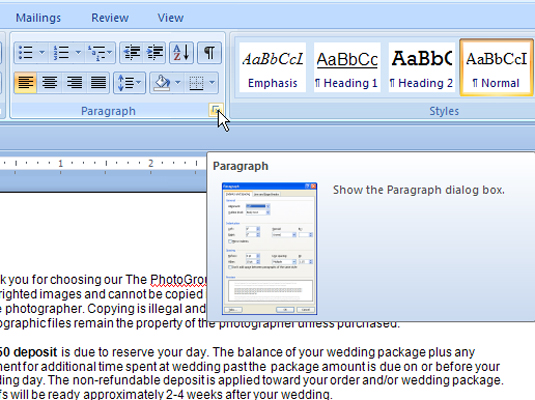Decrease the paragraph indent
This screenshot has width=535, height=400.
[131, 53]
